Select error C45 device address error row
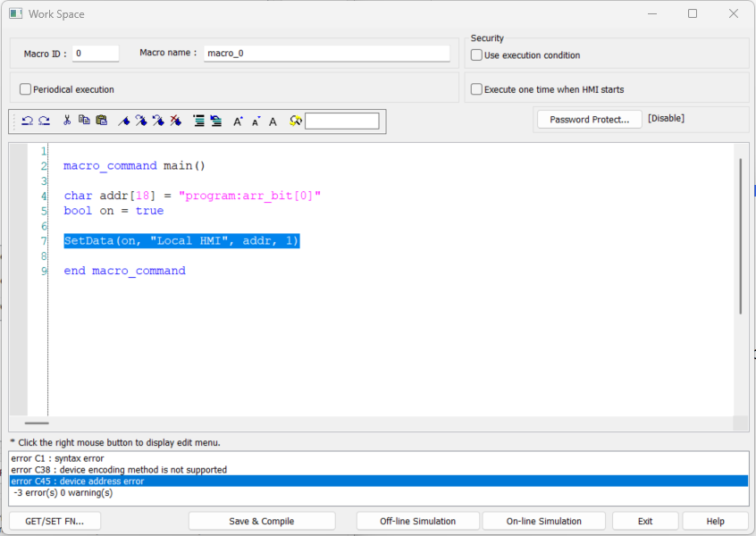This screenshot has height=536, width=756. pyautogui.click(x=379, y=481)
